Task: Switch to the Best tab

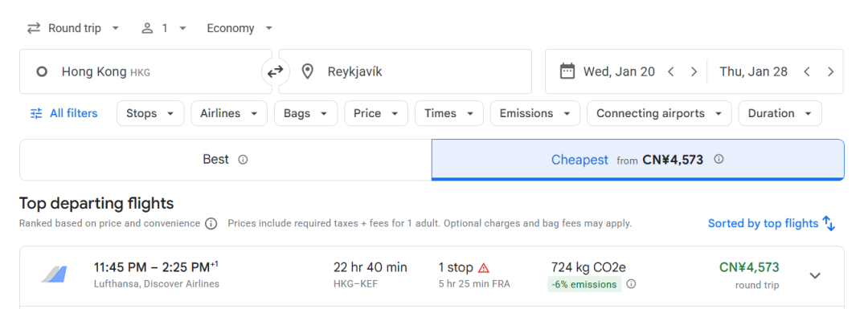Action: coord(225,160)
